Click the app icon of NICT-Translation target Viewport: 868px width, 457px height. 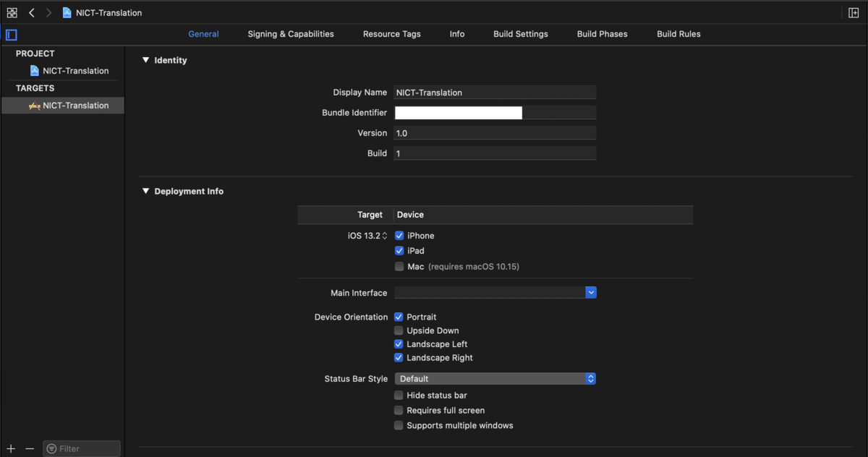[35, 106]
